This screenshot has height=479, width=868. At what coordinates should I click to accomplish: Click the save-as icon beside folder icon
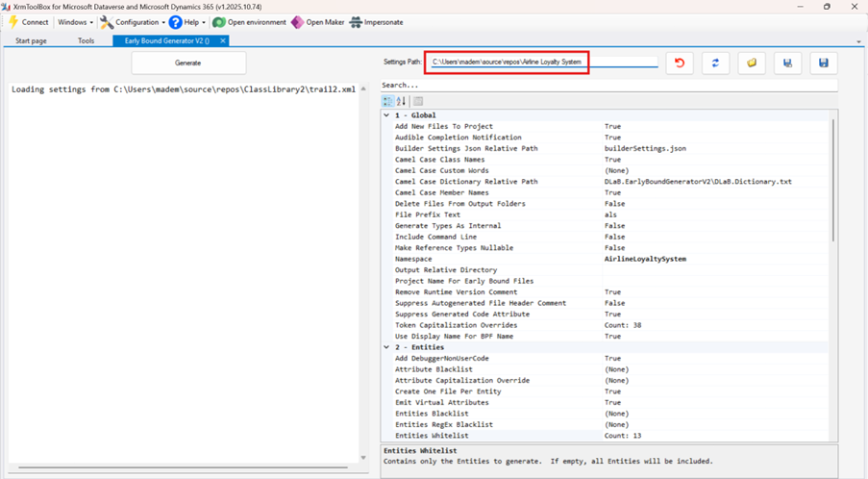[x=787, y=63]
